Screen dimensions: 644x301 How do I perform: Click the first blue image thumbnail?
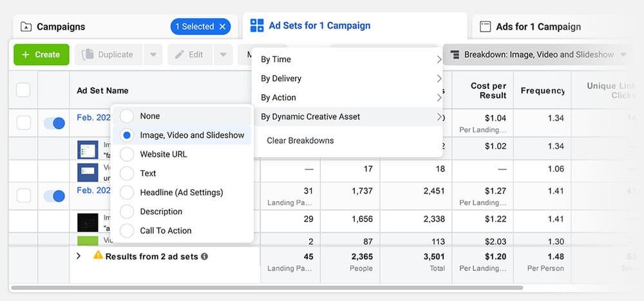[88, 150]
